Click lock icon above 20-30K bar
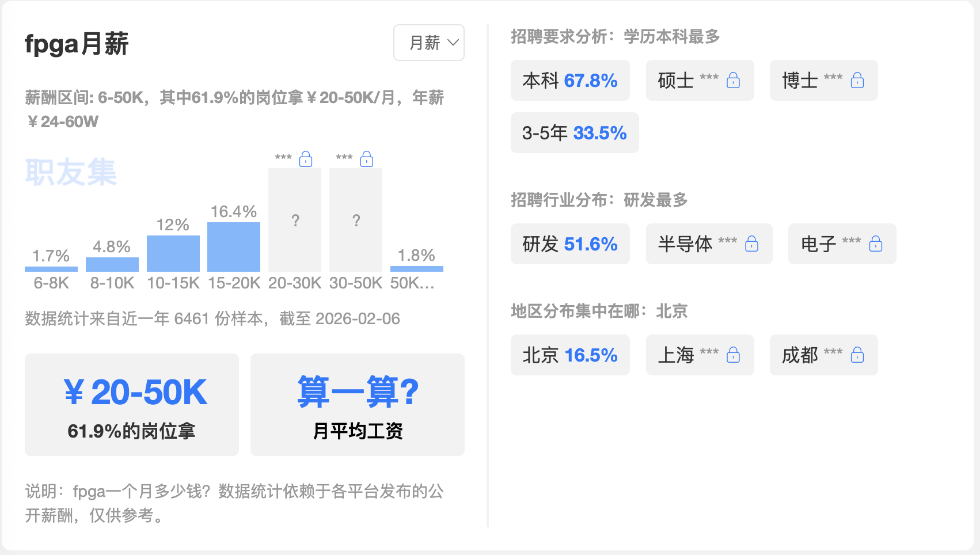This screenshot has height=555, width=980. (306, 159)
